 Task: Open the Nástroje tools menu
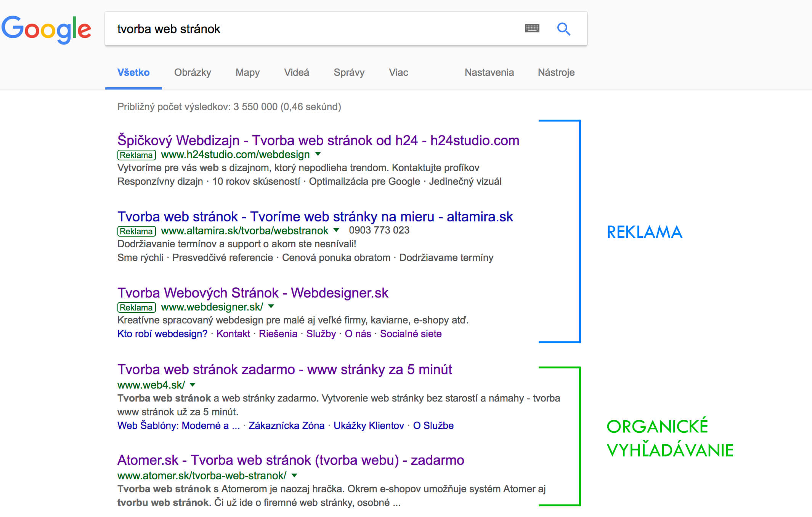coord(556,72)
